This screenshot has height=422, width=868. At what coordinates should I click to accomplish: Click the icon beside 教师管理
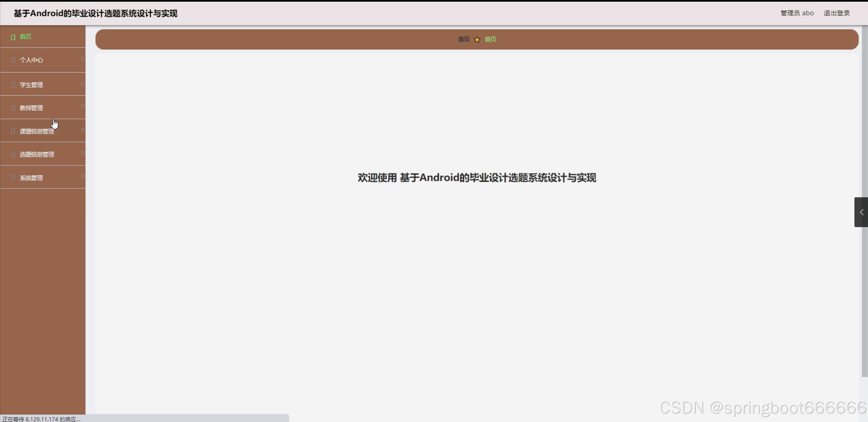pos(13,108)
